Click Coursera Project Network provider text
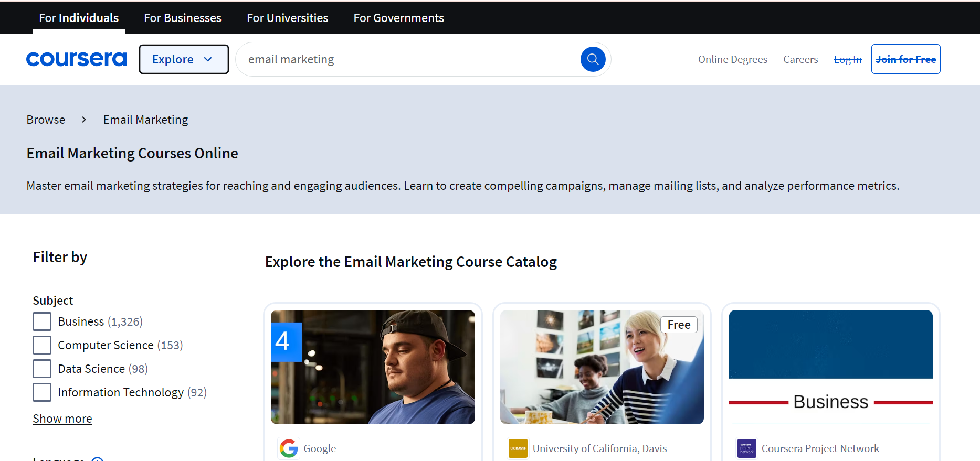The image size is (980, 461). (820, 448)
